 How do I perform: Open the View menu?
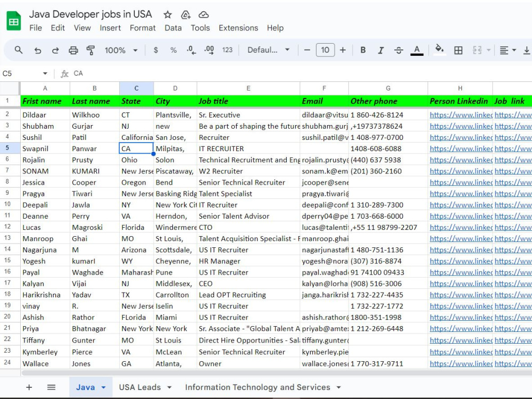[82, 28]
